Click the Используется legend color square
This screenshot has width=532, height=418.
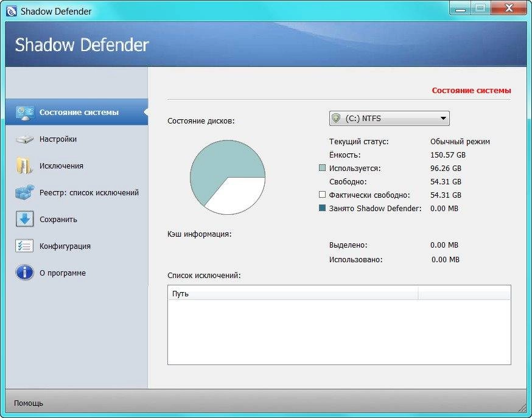[x=323, y=168]
